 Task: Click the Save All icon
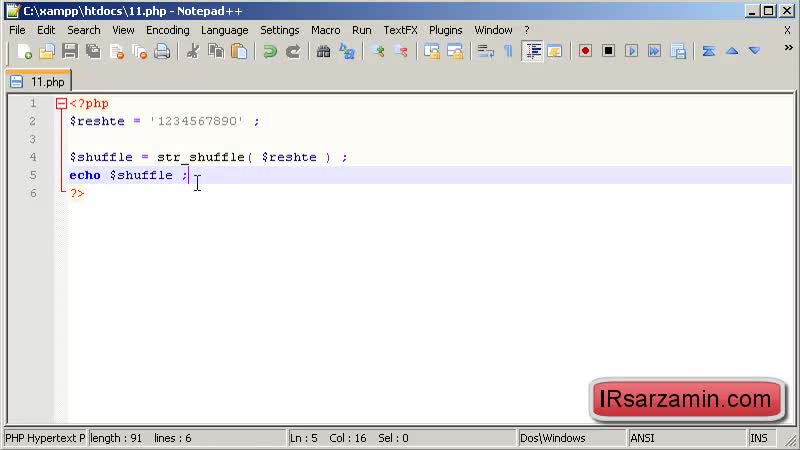(93, 52)
